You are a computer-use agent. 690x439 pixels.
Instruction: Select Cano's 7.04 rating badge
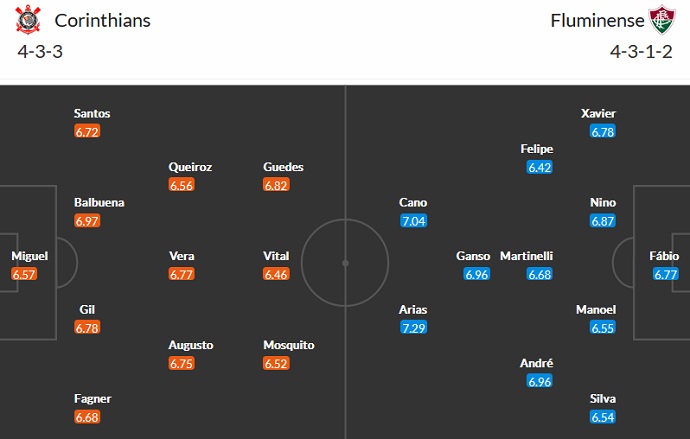click(413, 220)
